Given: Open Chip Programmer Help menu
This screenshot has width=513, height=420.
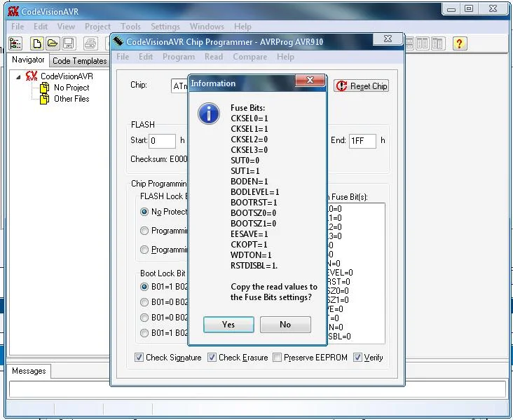Looking at the screenshot, I should pyautogui.click(x=285, y=57).
